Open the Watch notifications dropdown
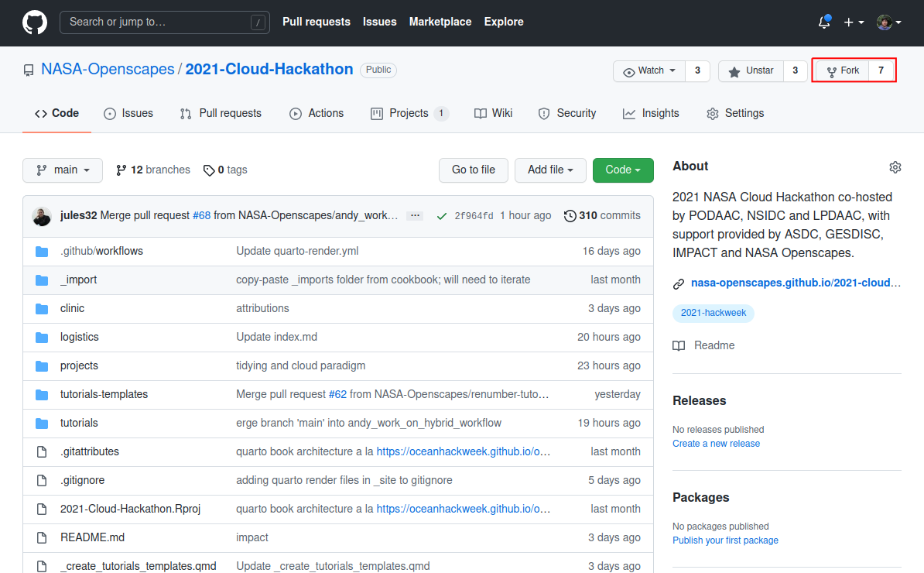 click(650, 70)
